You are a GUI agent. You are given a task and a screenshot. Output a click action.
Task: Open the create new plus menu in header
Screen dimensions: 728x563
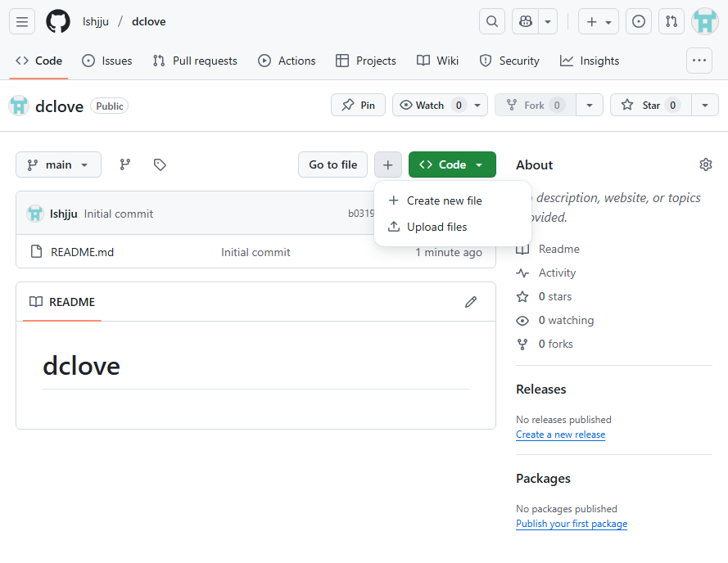[598, 21]
